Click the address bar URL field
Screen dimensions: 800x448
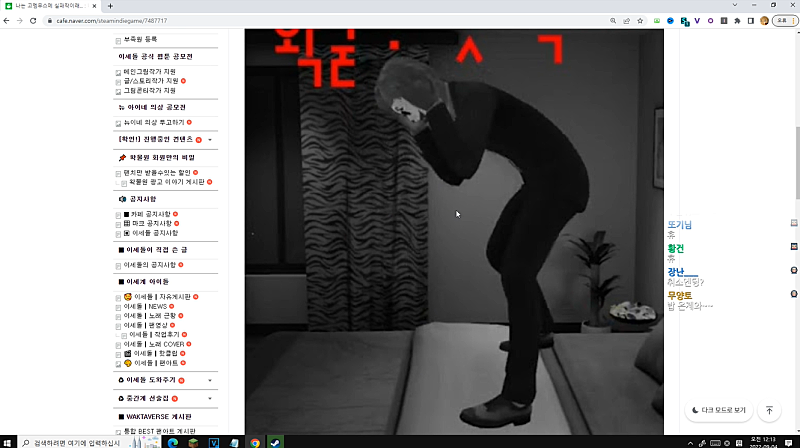coord(327,21)
